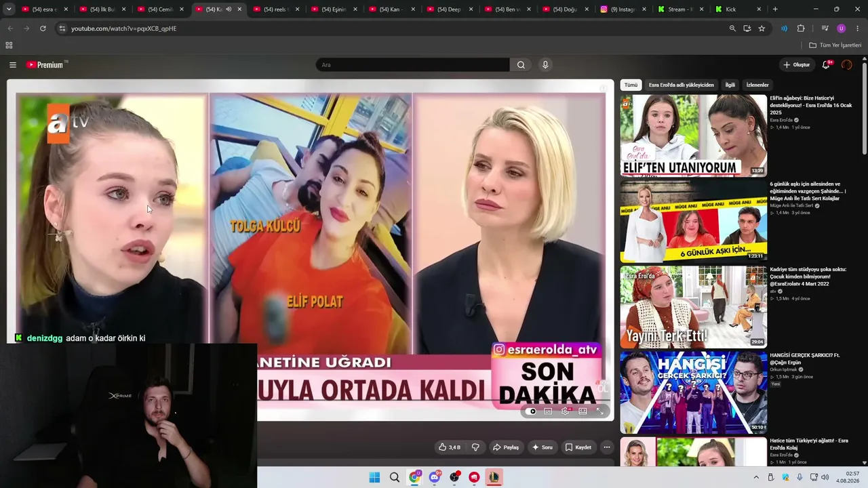Select the İlgili filter chip

tap(730, 85)
